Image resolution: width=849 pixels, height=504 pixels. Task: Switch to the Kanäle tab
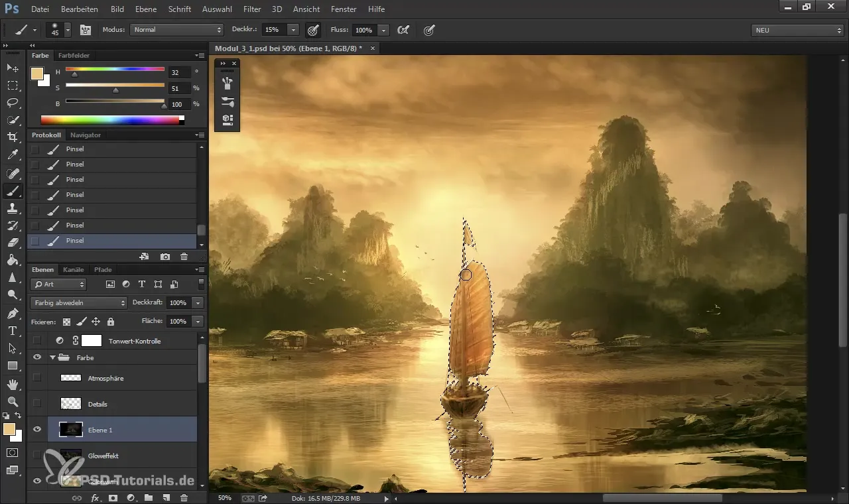74,270
